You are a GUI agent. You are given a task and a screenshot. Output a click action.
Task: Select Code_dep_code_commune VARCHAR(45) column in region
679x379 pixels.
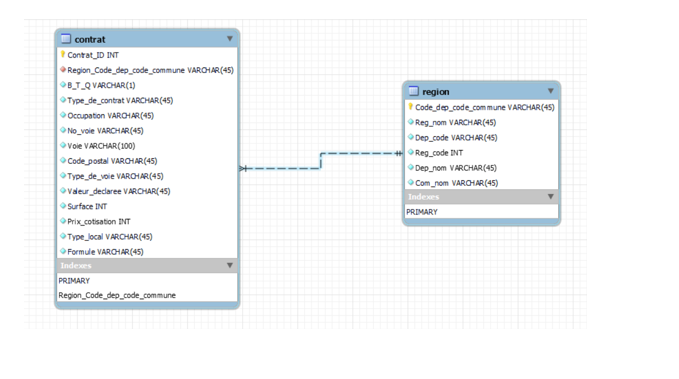click(485, 107)
